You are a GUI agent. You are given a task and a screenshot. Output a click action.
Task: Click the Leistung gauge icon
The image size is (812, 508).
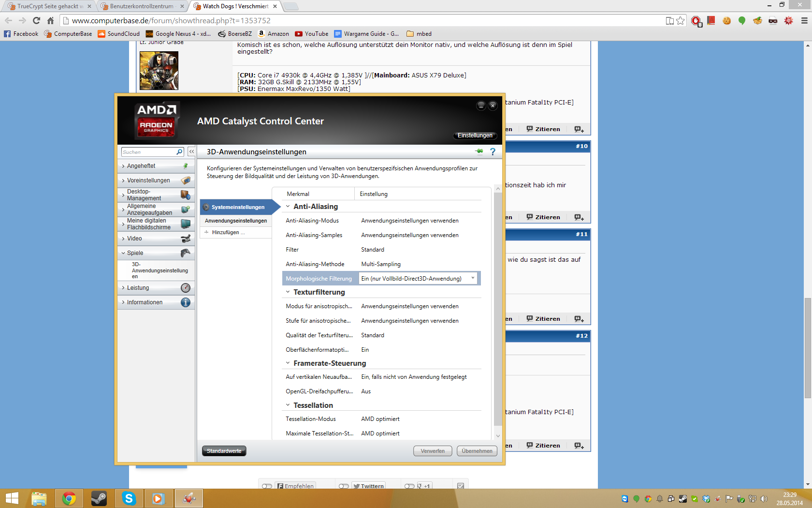click(x=186, y=288)
